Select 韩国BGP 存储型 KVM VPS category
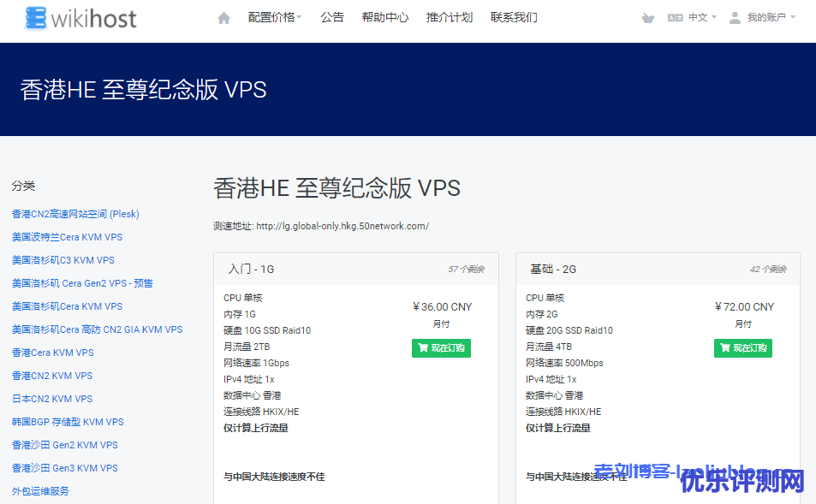Screen dimensions: 816x504 point(68,422)
